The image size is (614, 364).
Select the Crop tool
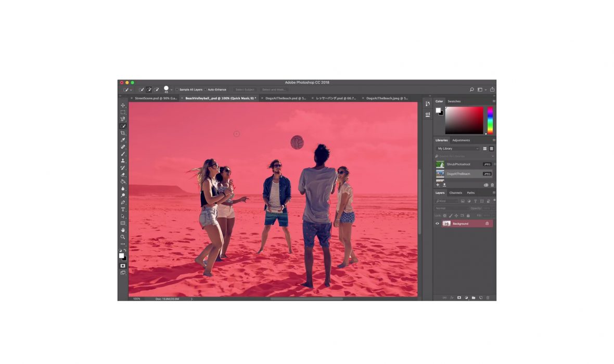coord(123,133)
